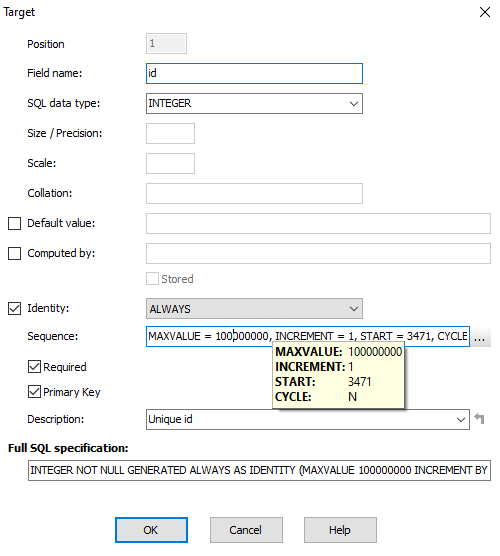Uncheck the Identity checkbox
The width and height of the screenshot is (500, 556).
15,308
